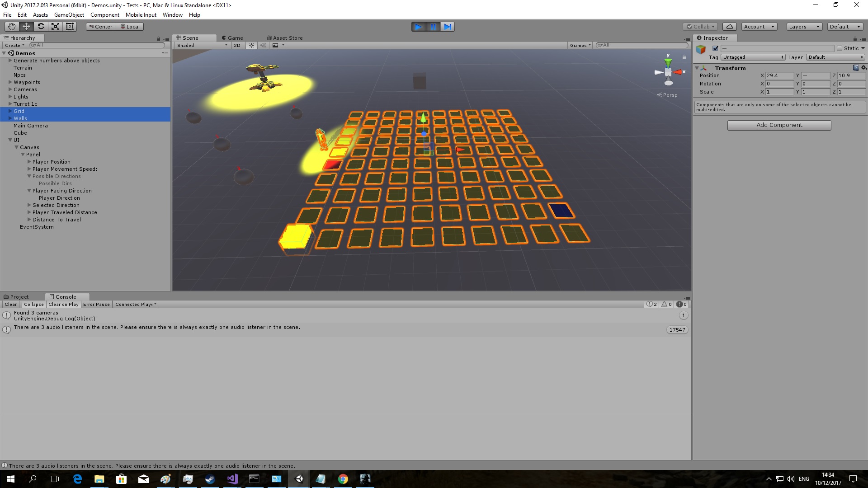This screenshot has height=488, width=868.
Task: Toggle the GameObject active checkbox
Action: [715, 48]
